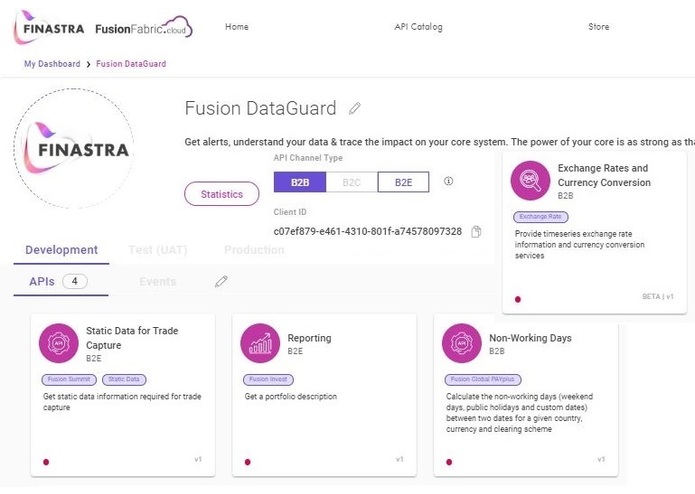
Task: Click 'Calculate the non-working days' description
Action: point(519,413)
